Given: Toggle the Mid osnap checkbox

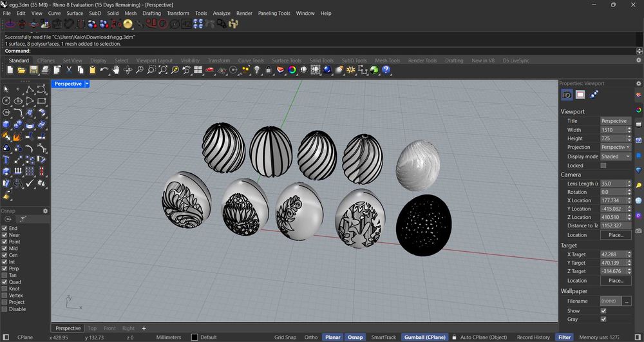Looking at the screenshot, I should tap(5, 249).
